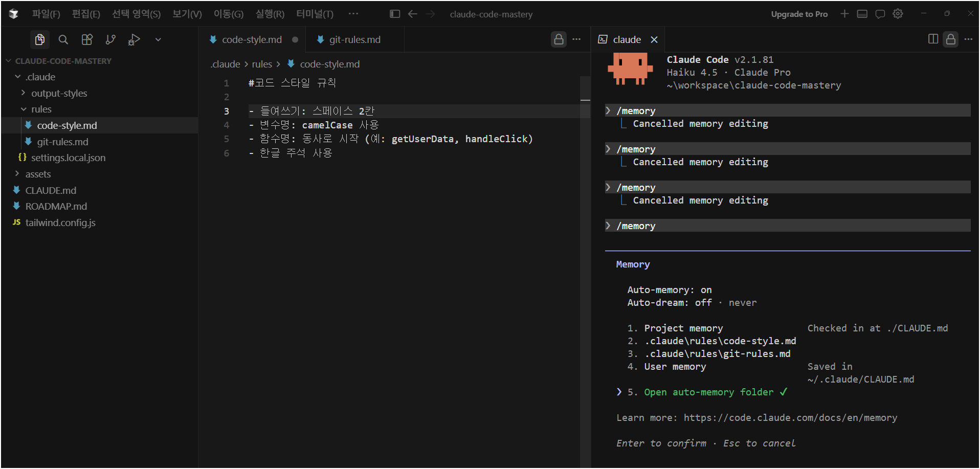Image resolution: width=980 pixels, height=469 pixels.
Task: Click the settings gear in title bar
Action: [898, 14]
